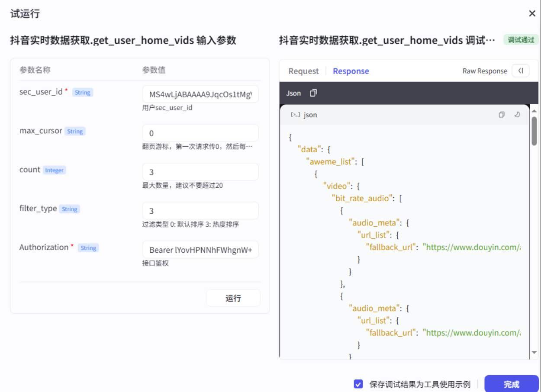Click the sec_user_id parameter name

[x=41, y=92]
